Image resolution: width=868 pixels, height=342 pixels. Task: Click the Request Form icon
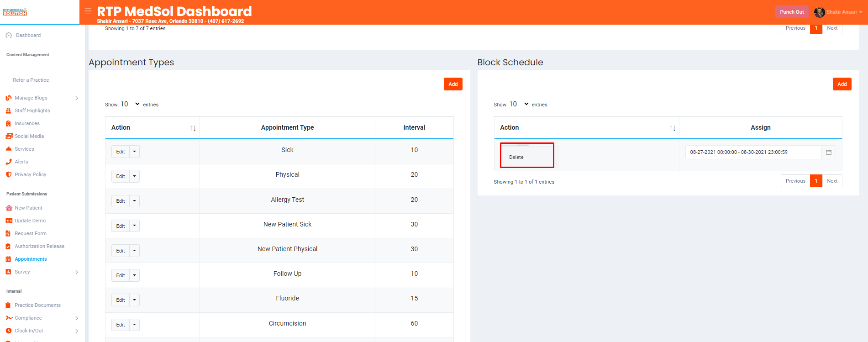[x=8, y=233]
